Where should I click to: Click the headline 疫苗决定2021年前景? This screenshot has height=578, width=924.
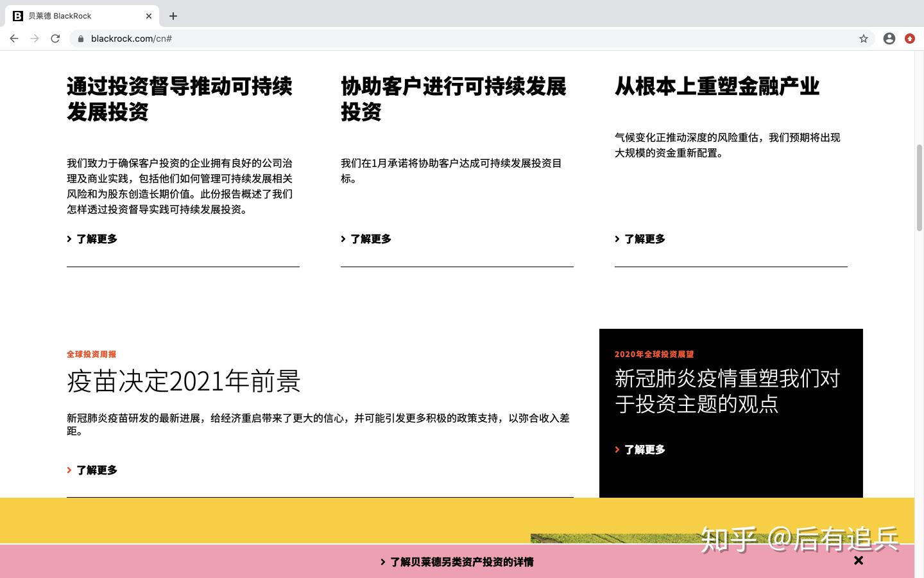(184, 381)
